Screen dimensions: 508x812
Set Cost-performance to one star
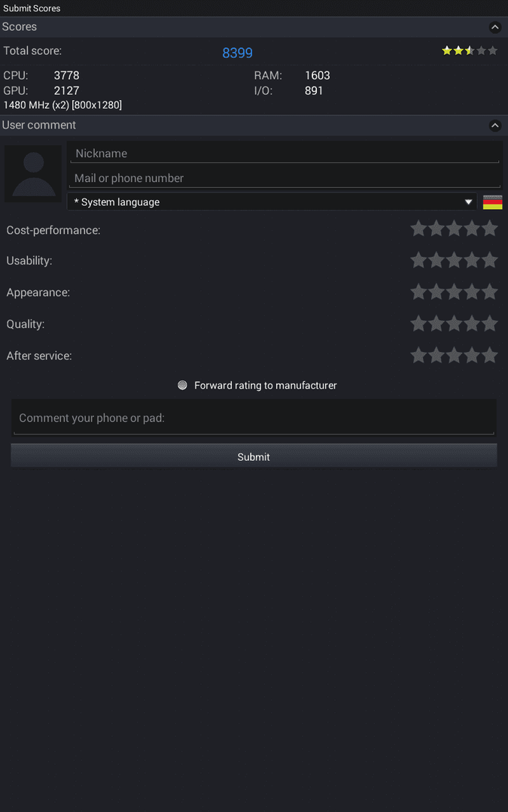pyautogui.click(x=418, y=229)
